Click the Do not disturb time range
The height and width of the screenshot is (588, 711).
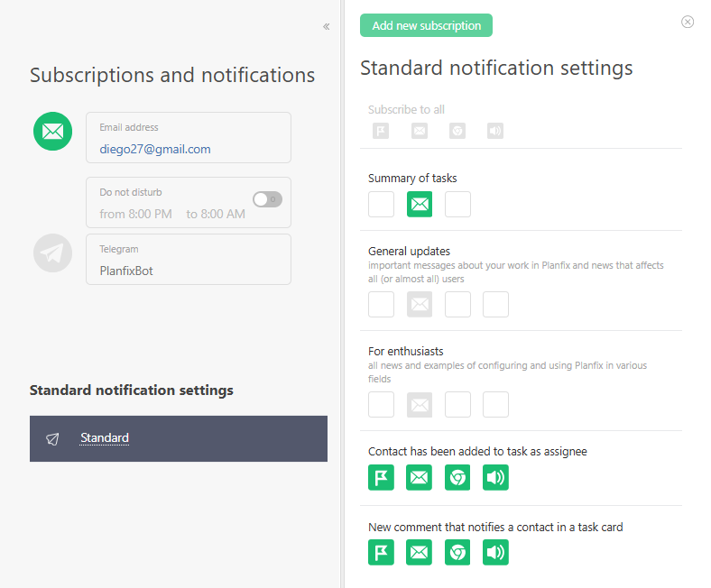(171, 215)
